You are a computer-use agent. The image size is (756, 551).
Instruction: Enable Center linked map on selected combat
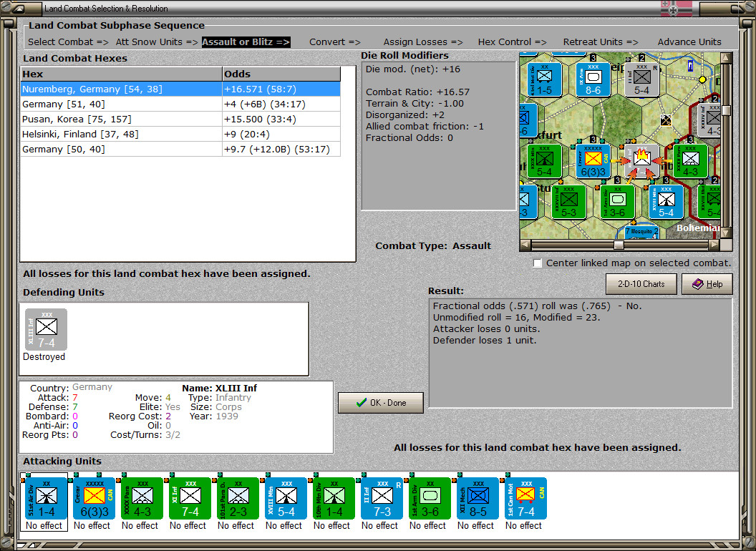(x=538, y=263)
